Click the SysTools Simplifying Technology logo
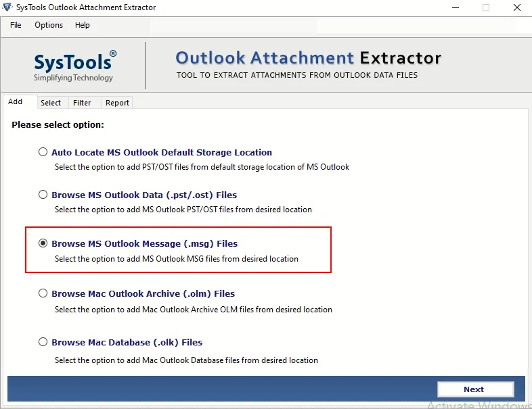The height and width of the screenshot is (409, 532). tap(74, 66)
